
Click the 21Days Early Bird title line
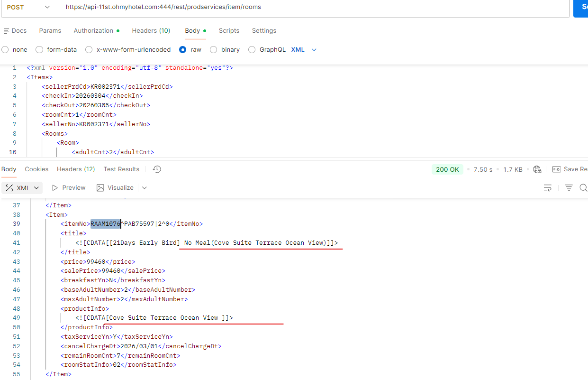[207, 243]
